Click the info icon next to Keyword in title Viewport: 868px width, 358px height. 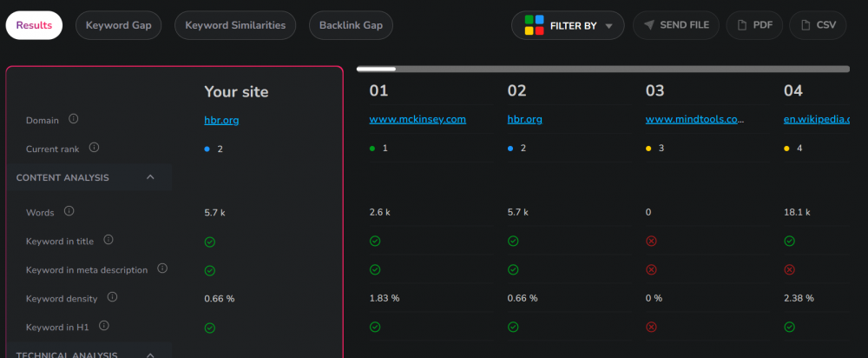108,240
